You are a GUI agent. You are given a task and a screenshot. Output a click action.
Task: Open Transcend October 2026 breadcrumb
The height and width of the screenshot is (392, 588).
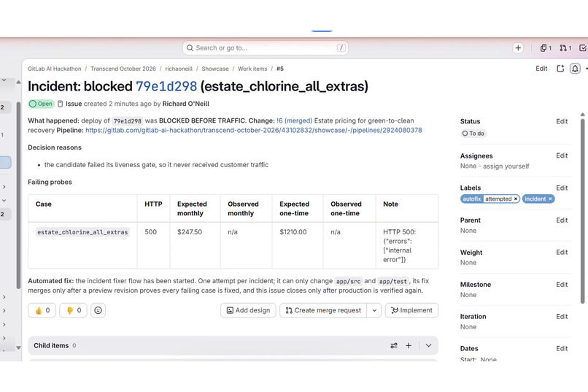(123, 69)
